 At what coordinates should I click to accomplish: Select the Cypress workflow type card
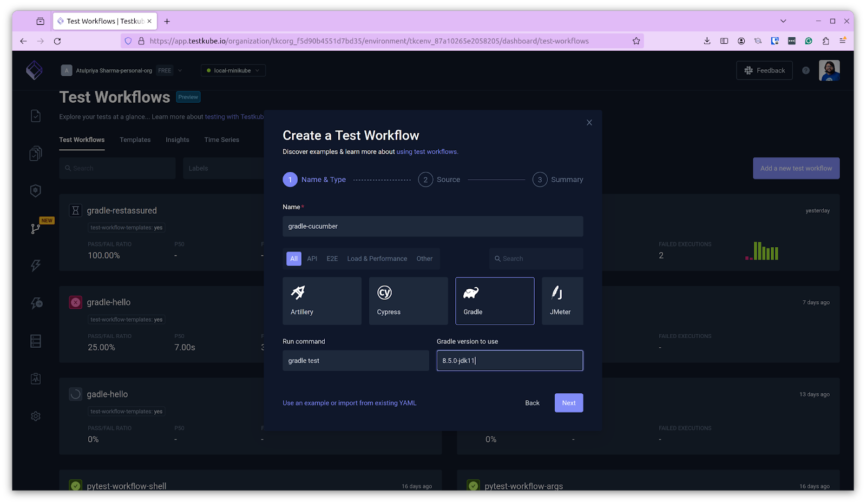[x=409, y=301]
